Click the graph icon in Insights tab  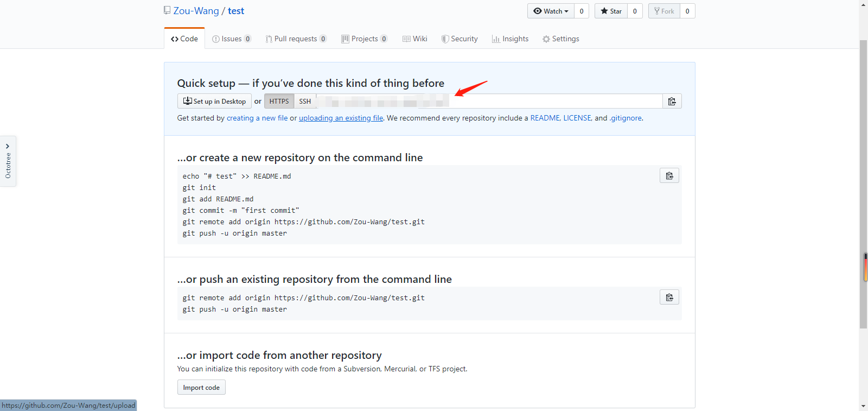pyautogui.click(x=496, y=39)
